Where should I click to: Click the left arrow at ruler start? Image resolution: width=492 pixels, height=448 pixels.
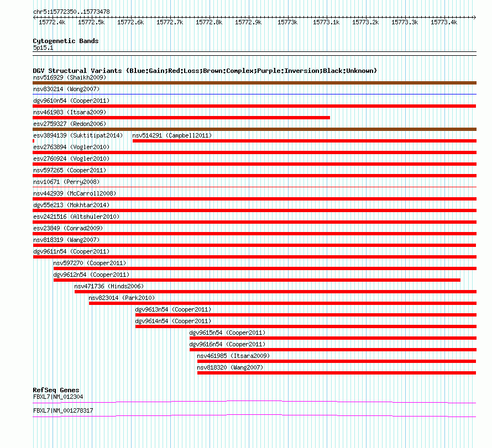click(34, 18)
